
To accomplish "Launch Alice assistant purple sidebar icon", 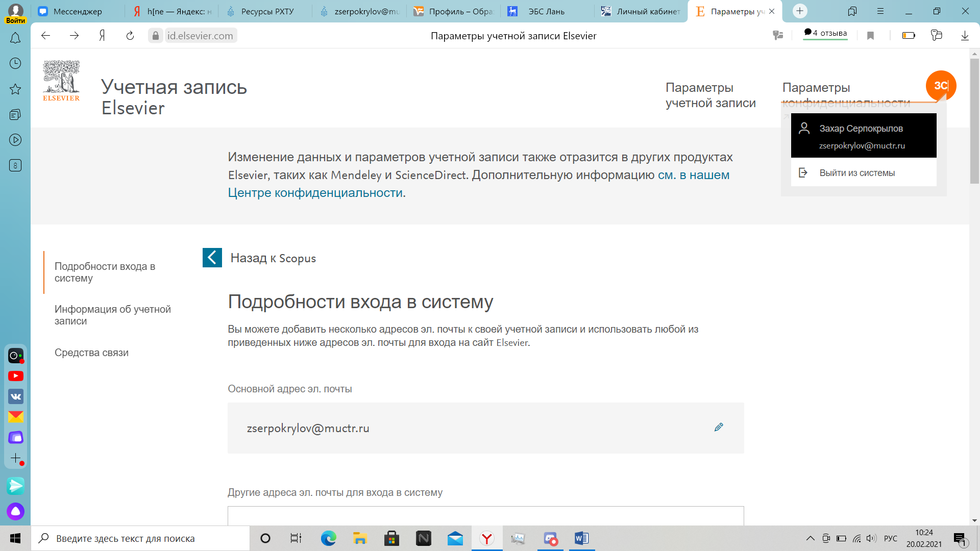I will pyautogui.click(x=15, y=511).
